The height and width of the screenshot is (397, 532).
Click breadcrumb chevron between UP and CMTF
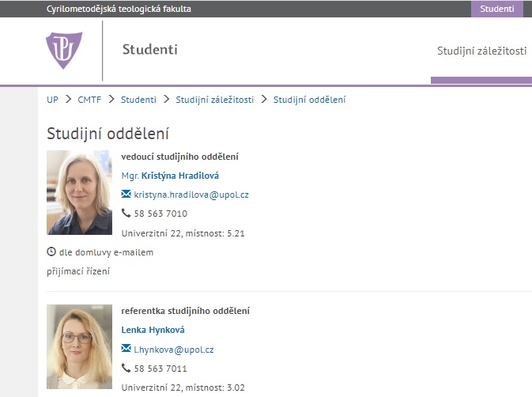coord(69,99)
